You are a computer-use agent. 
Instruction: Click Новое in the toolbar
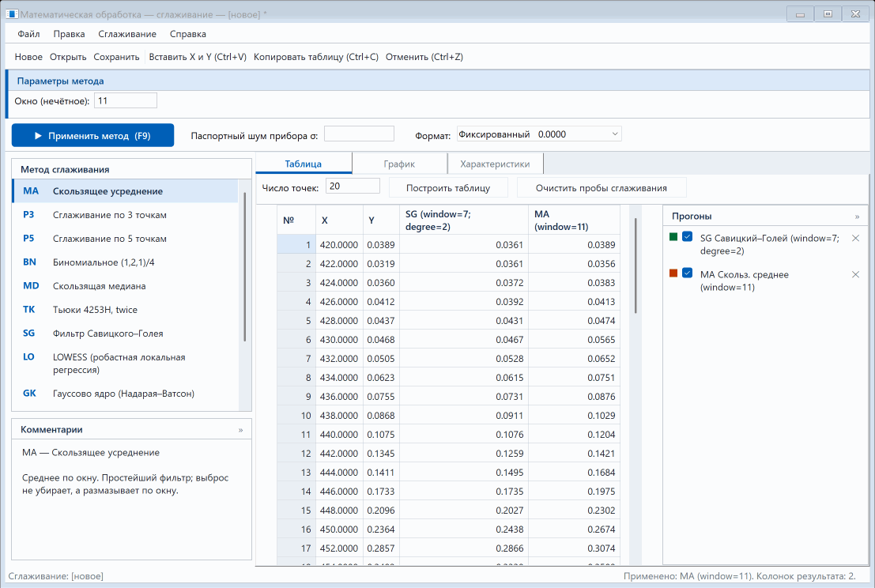(28, 57)
